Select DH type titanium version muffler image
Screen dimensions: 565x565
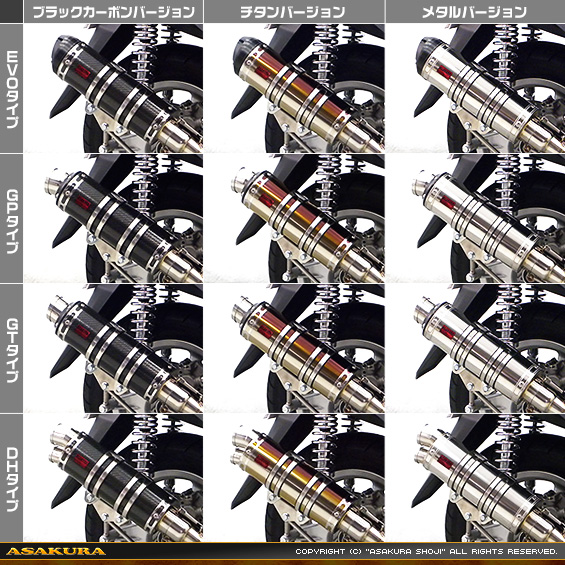point(294,478)
